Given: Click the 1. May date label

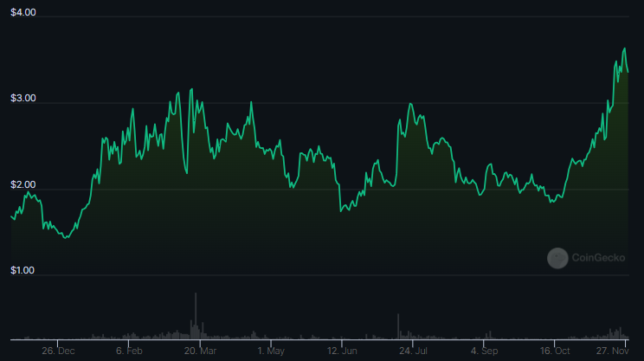Looking at the screenshot, I should [x=271, y=351].
